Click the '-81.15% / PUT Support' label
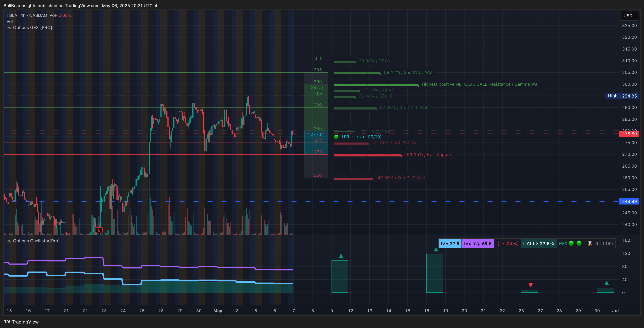 [x=429, y=155]
